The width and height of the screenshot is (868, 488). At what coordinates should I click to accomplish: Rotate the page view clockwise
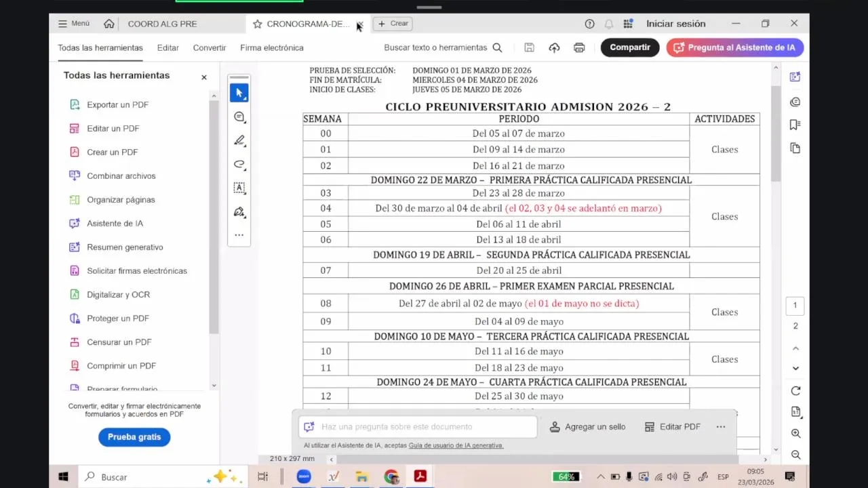tap(795, 391)
